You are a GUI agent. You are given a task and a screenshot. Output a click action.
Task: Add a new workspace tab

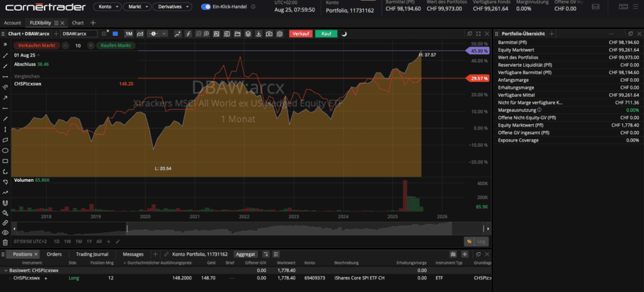click(x=93, y=23)
